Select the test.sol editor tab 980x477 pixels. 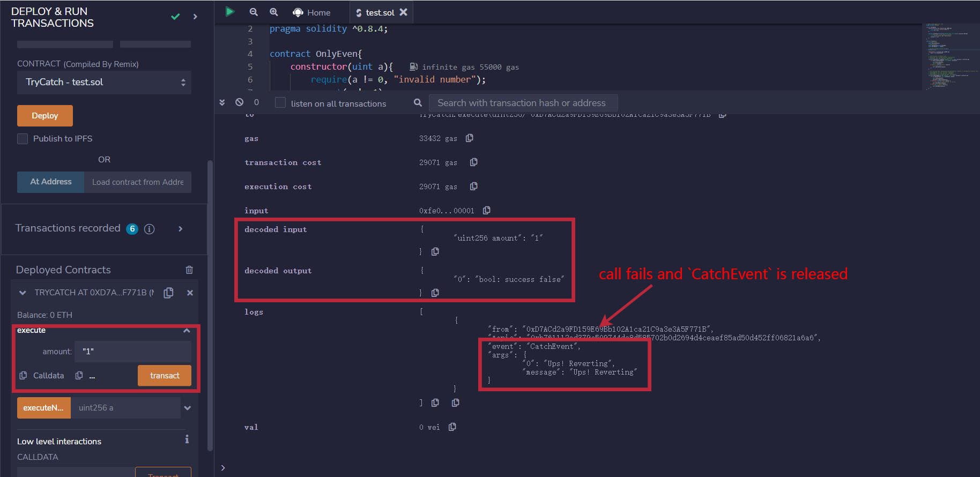point(379,12)
